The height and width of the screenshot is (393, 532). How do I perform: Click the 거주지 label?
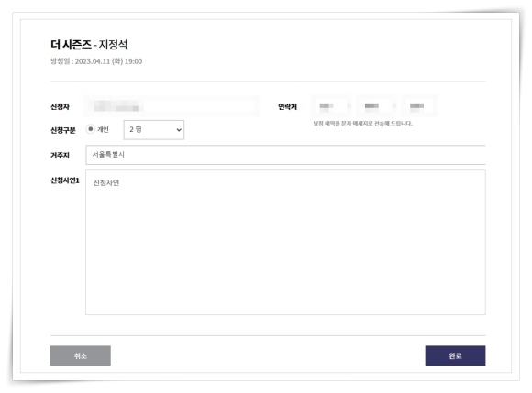[60, 155]
